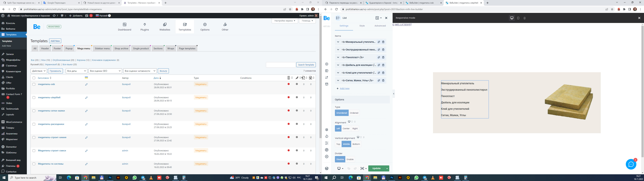Screen dimensions: 644x181
Task: Open BeBuilder settings gear icon
Action: [x=327, y=157]
